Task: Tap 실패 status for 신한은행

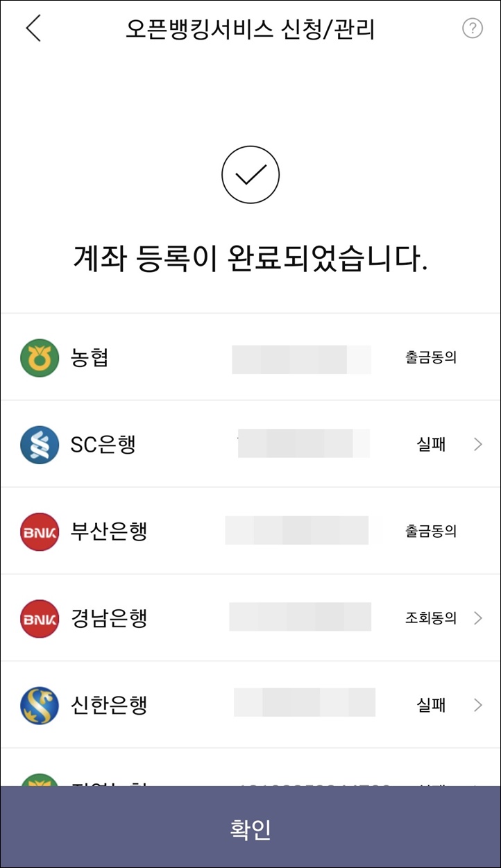Action: (x=431, y=706)
